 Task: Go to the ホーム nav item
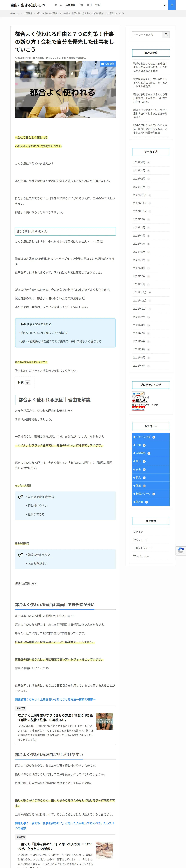[x=58, y=5]
